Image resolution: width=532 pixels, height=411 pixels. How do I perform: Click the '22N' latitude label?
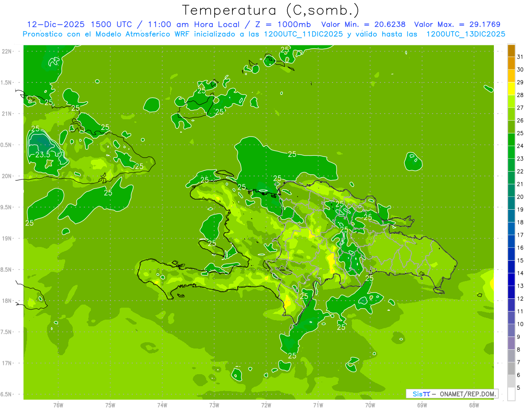click(x=7, y=51)
